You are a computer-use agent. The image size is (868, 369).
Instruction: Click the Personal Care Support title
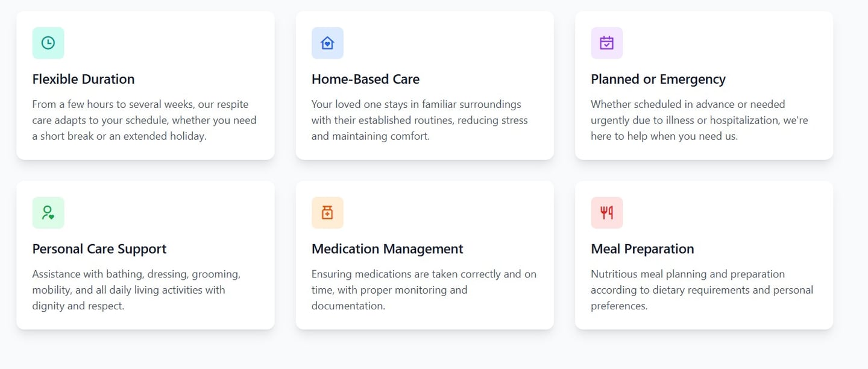click(x=99, y=249)
